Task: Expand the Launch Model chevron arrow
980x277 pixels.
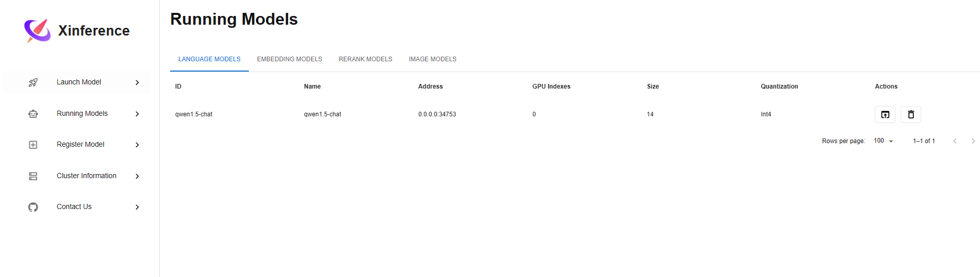Action: tap(137, 82)
